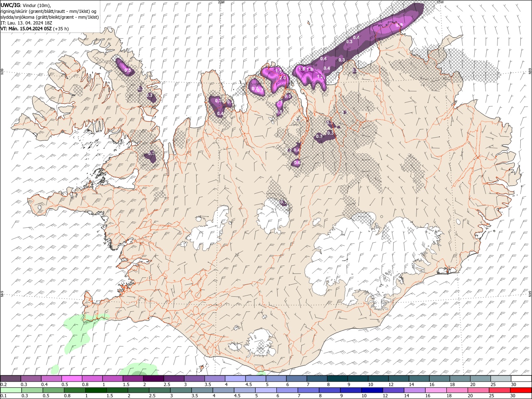Pick the rain legend swatch starting at 7

coord(308,390)
